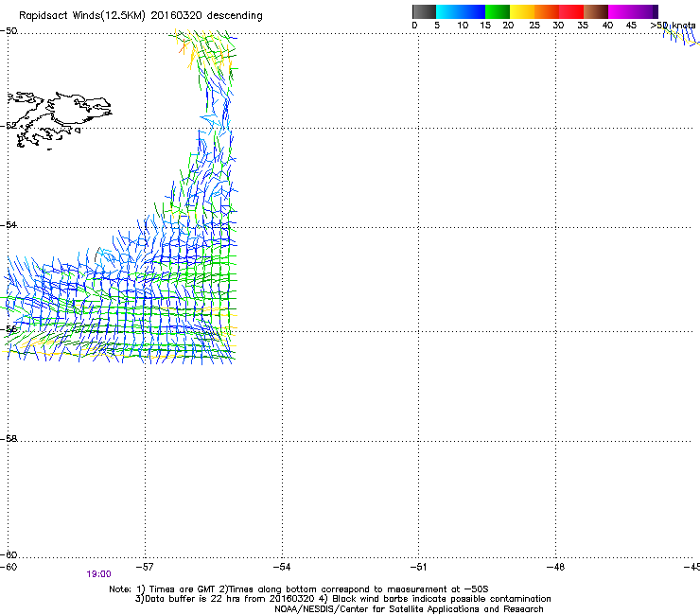Click the legend label '10'
The height and width of the screenshot is (615, 700).
click(x=463, y=26)
